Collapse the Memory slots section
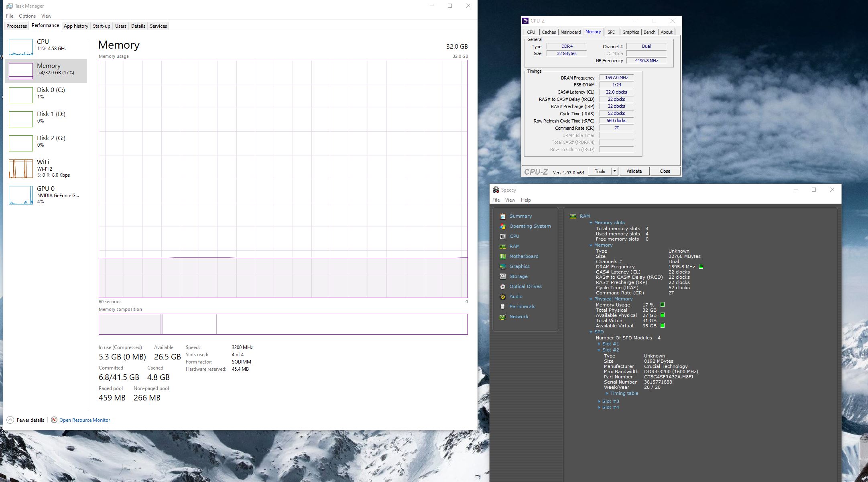 (591, 223)
